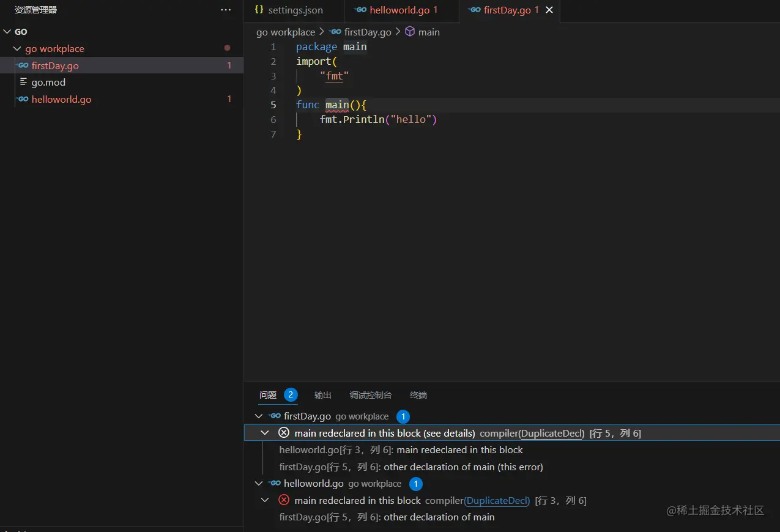Click go workplace in the breadcrumb
Image resolution: width=780 pixels, height=532 pixels.
pyautogui.click(x=286, y=32)
